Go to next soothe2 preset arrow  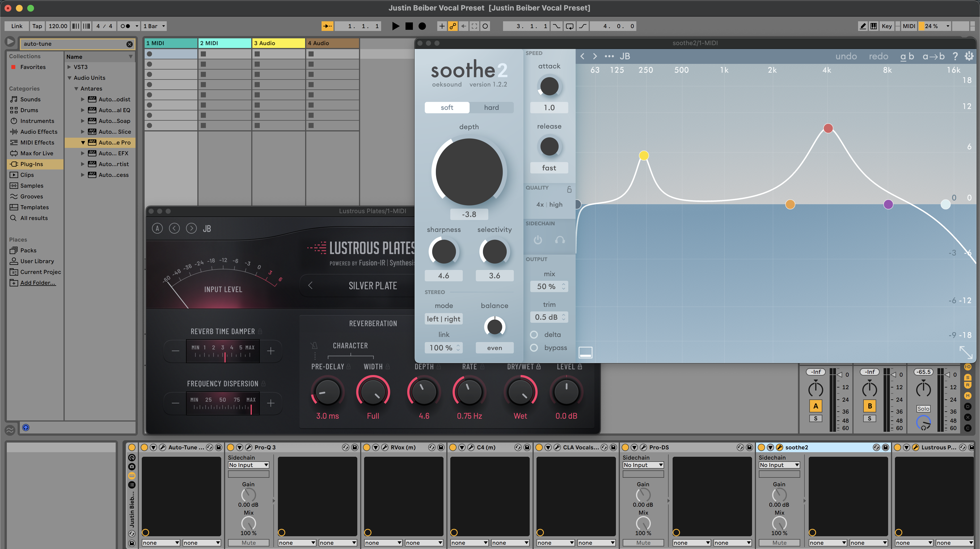[595, 56]
